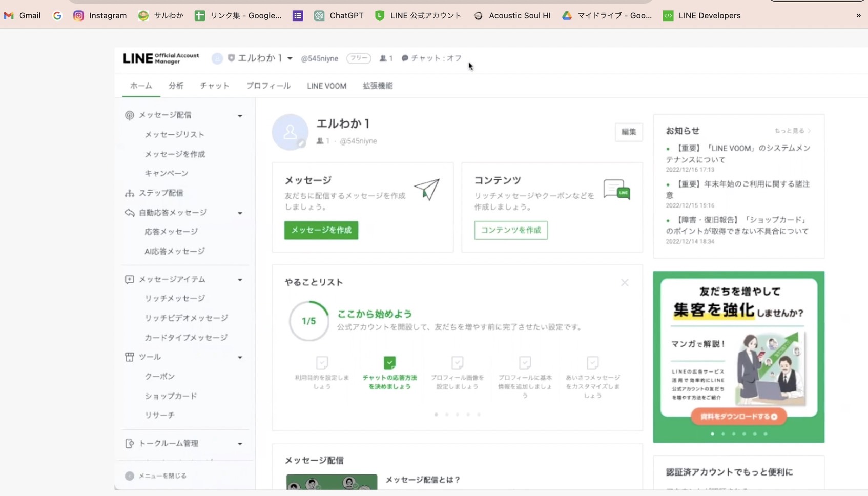Close the やることリスト panel

[625, 283]
